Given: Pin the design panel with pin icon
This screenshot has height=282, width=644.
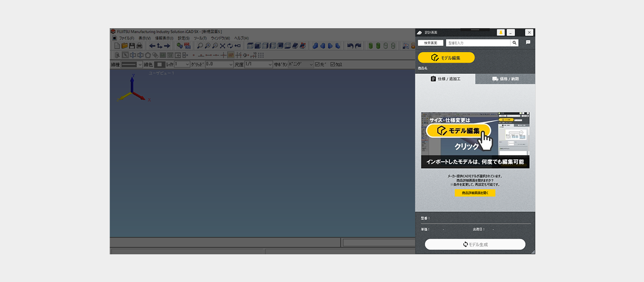Looking at the screenshot, I should point(501,32).
